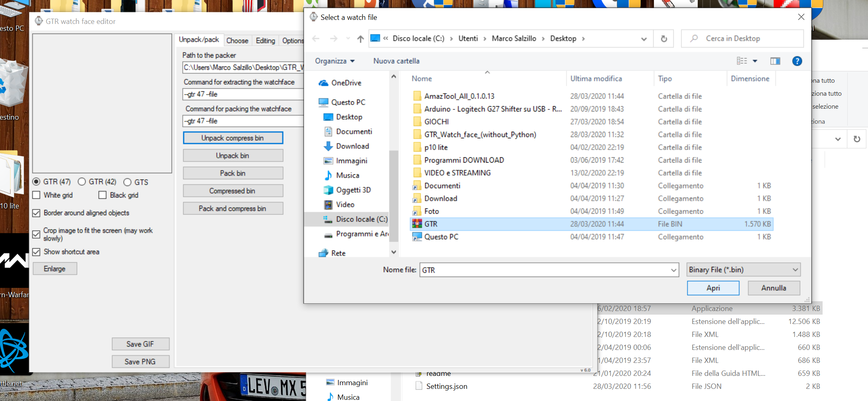The image size is (868, 401).
Task: Click the Save GIF button
Action: point(140,344)
